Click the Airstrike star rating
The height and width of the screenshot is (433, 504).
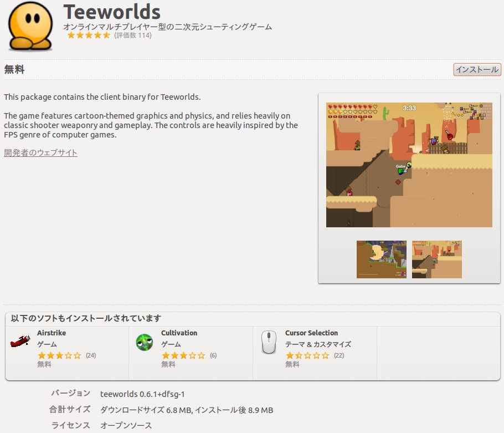point(59,355)
